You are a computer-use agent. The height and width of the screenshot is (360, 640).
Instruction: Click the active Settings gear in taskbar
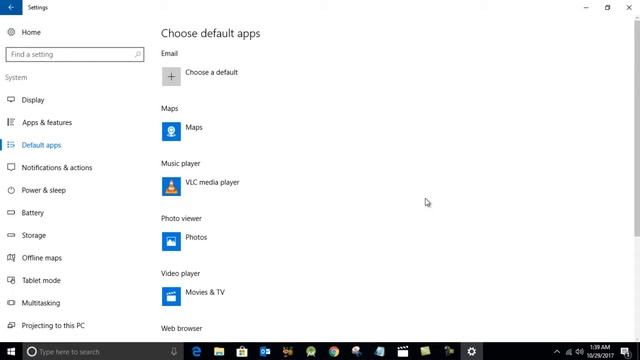(x=471, y=351)
